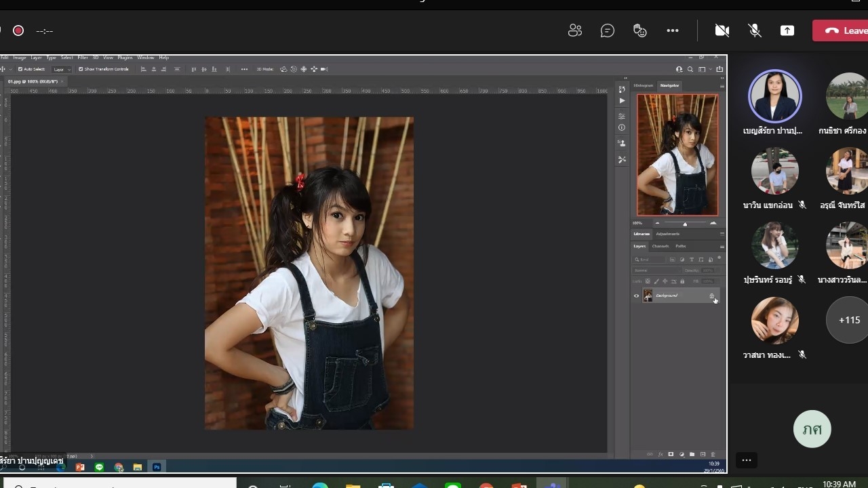
Task: Open the Teams meeting chat
Action: pyautogui.click(x=608, y=30)
